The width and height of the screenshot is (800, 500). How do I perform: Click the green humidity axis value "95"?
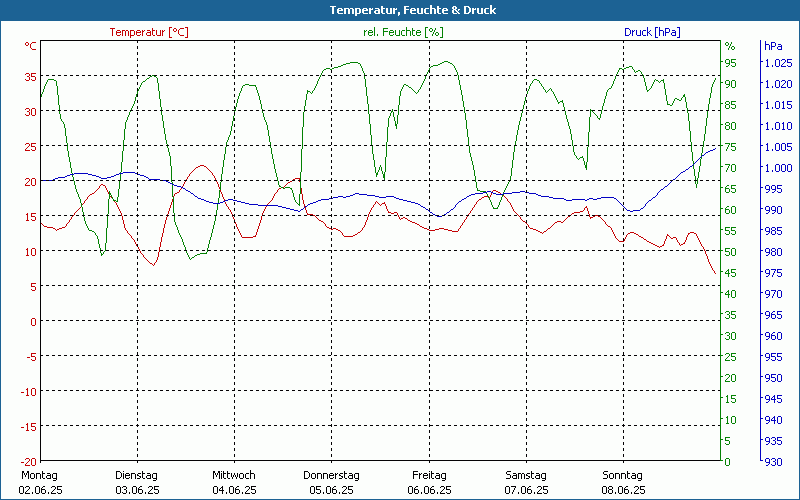(731, 63)
